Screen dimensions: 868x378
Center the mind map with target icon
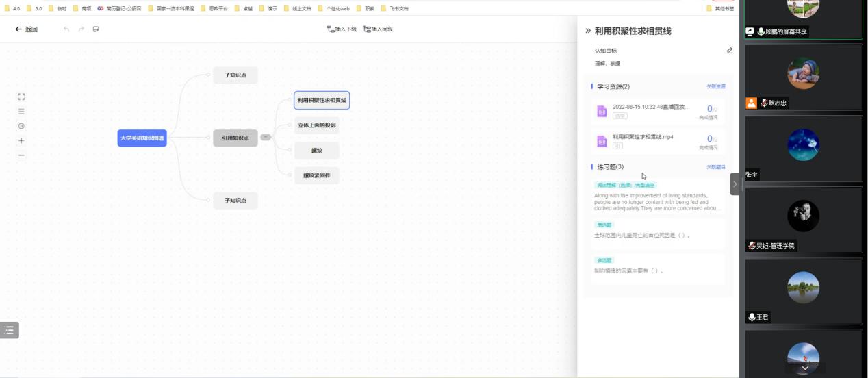coord(21,126)
